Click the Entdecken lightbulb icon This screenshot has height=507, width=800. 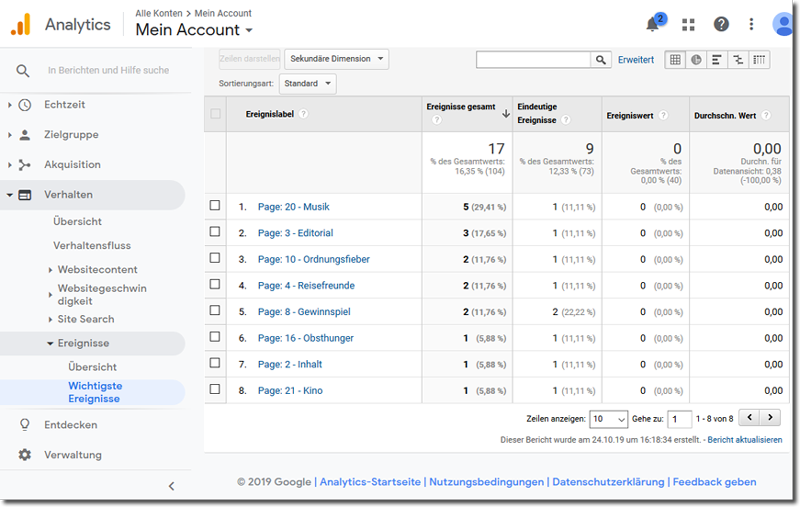(x=24, y=425)
